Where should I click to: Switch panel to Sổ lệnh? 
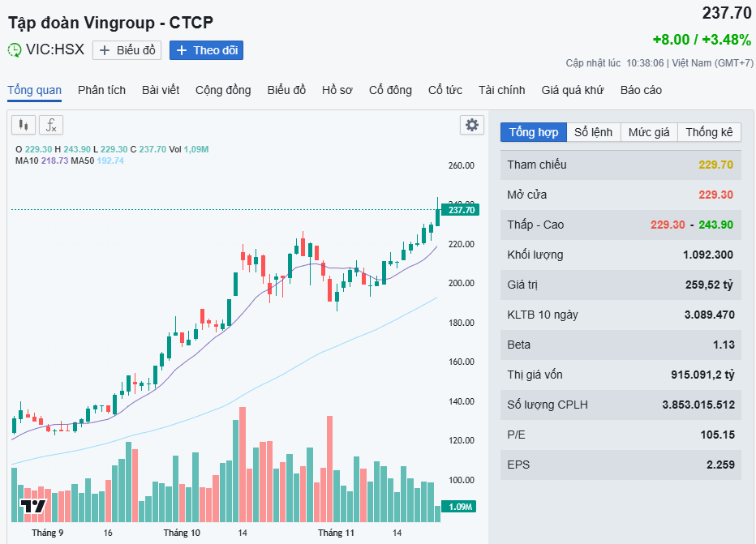[x=593, y=132]
